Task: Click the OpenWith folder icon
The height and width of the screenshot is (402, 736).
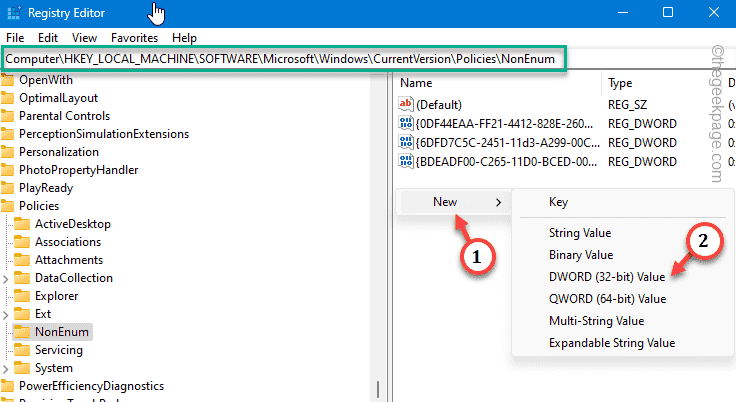Action: (x=7, y=80)
